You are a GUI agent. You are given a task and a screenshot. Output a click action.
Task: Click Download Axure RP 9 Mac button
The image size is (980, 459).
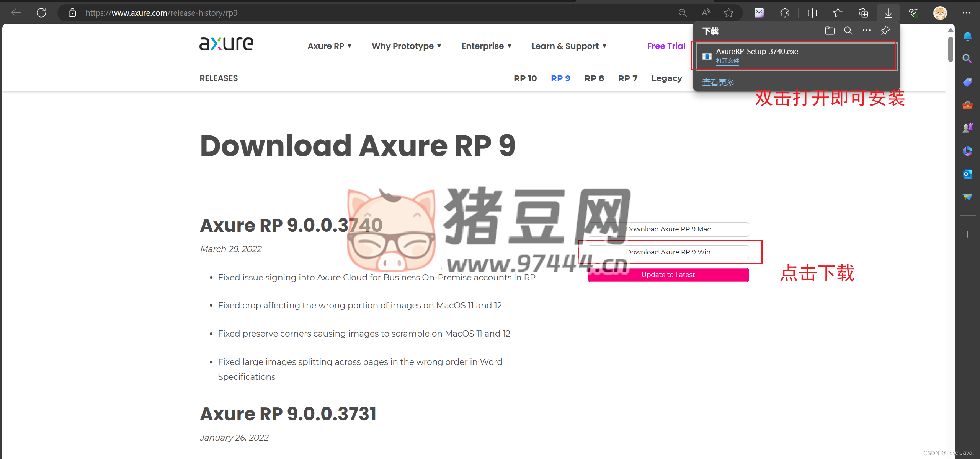[668, 229]
